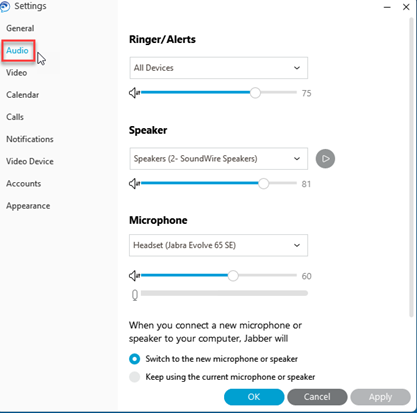Open the Video Device settings tab
The image size is (417, 413).
tap(30, 161)
